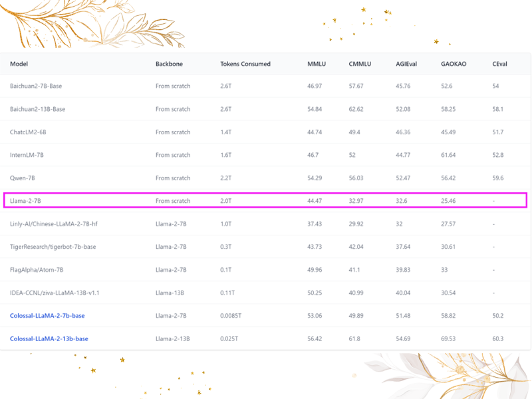The width and height of the screenshot is (532, 399).
Task: Open the Colossal-LLaMA-2-7b-base link
Action: coord(49,316)
